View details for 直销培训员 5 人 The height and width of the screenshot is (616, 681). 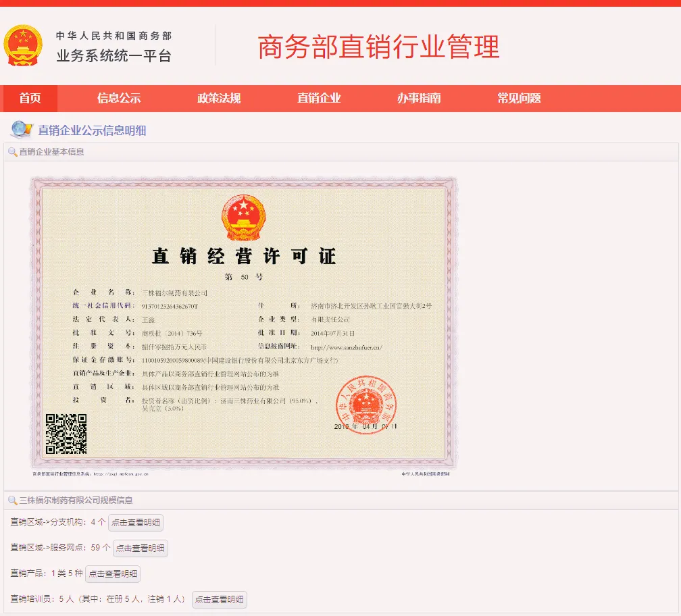(x=220, y=599)
